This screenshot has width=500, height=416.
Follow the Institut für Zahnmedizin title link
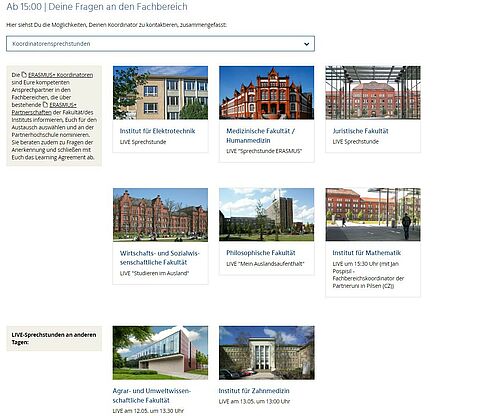pos(254,391)
